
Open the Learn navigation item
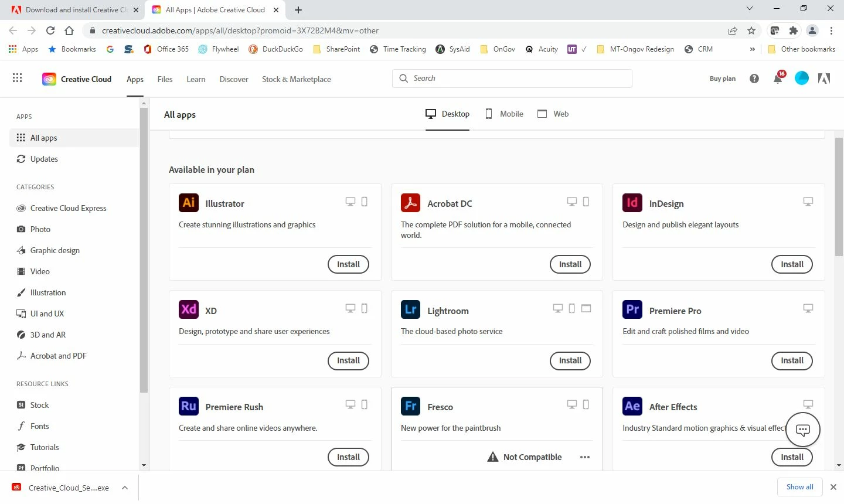(x=196, y=79)
